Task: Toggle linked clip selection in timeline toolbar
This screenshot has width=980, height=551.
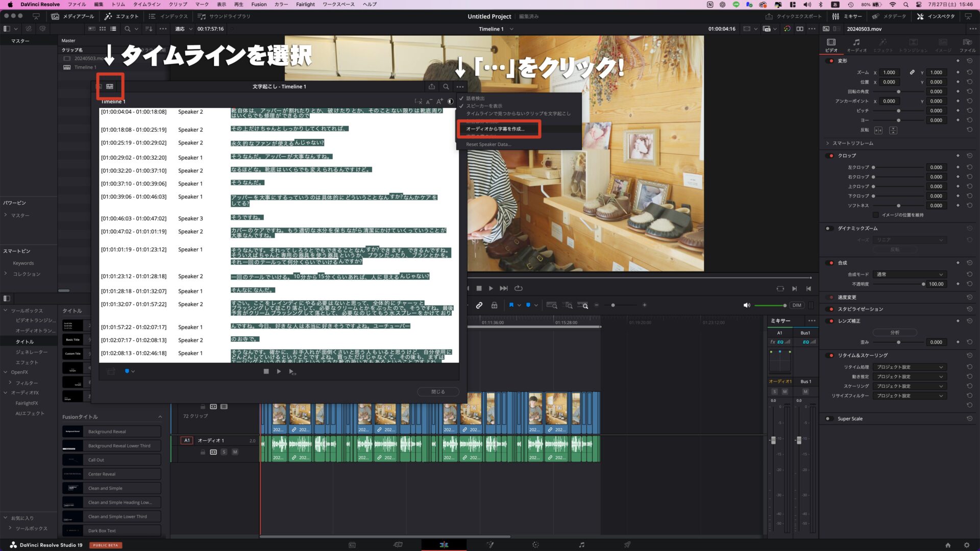Action: [x=479, y=305]
